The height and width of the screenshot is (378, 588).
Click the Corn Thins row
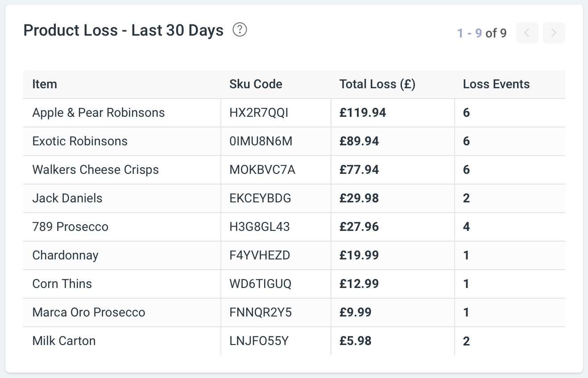click(x=294, y=284)
